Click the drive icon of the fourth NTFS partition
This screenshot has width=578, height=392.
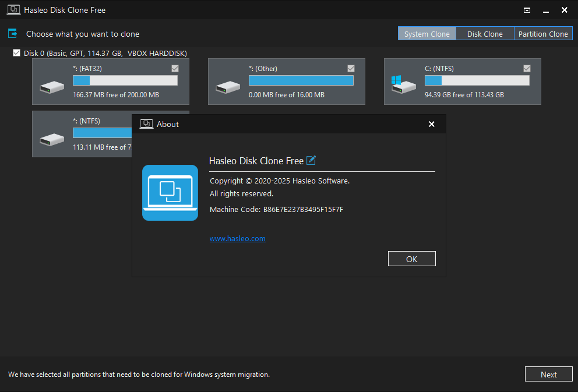pyautogui.click(x=52, y=140)
